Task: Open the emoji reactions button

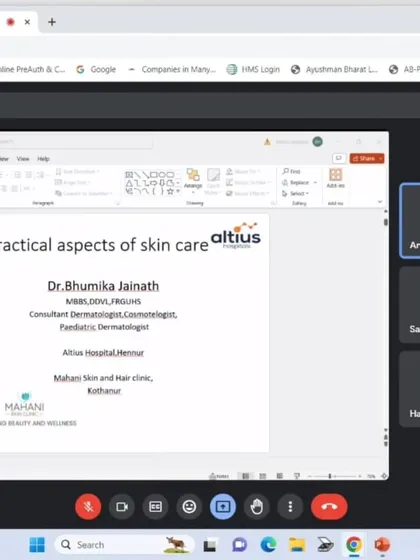Action: tap(189, 506)
